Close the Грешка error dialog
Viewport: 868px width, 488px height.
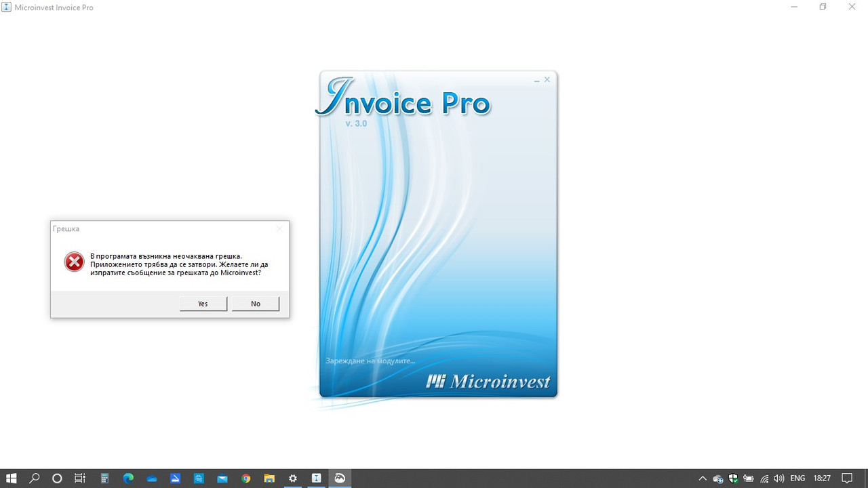click(x=279, y=229)
